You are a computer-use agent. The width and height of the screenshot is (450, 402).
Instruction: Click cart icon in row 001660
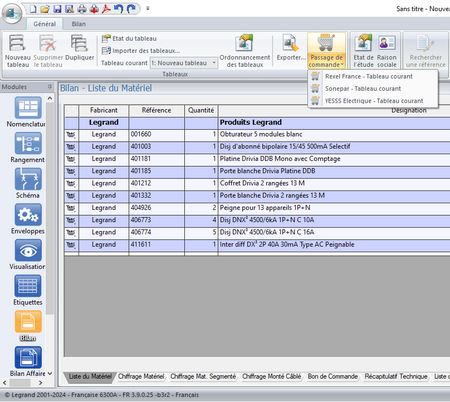[71, 135]
